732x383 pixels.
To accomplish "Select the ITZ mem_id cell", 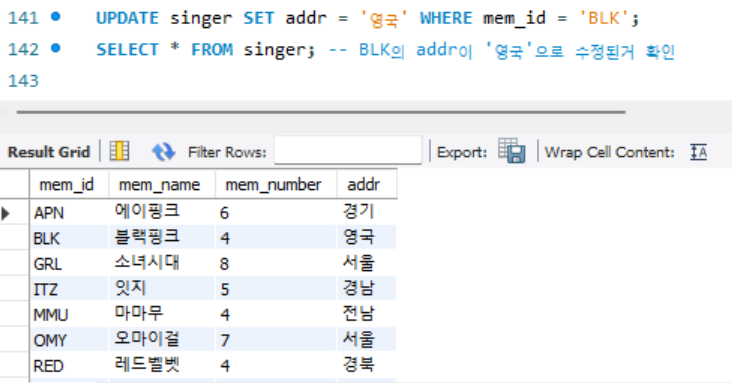I will [x=69, y=289].
